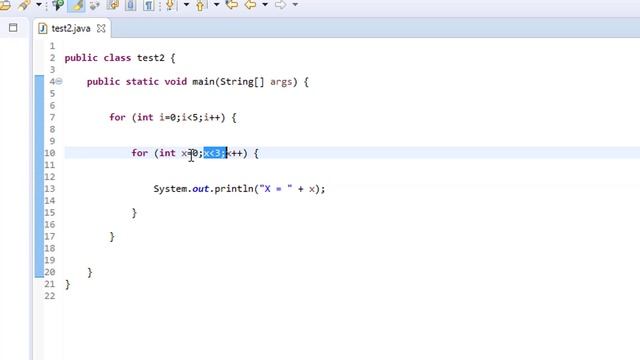Viewport: 640px width, 360px height.
Task: Open the Back history dropdown arrow
Action: tap(265, 5)
